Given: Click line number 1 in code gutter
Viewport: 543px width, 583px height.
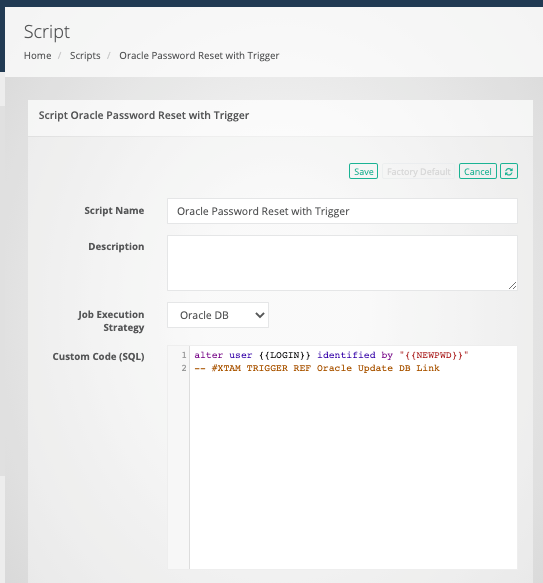Looking at the screenshot, I should click(x=184, y=355).
